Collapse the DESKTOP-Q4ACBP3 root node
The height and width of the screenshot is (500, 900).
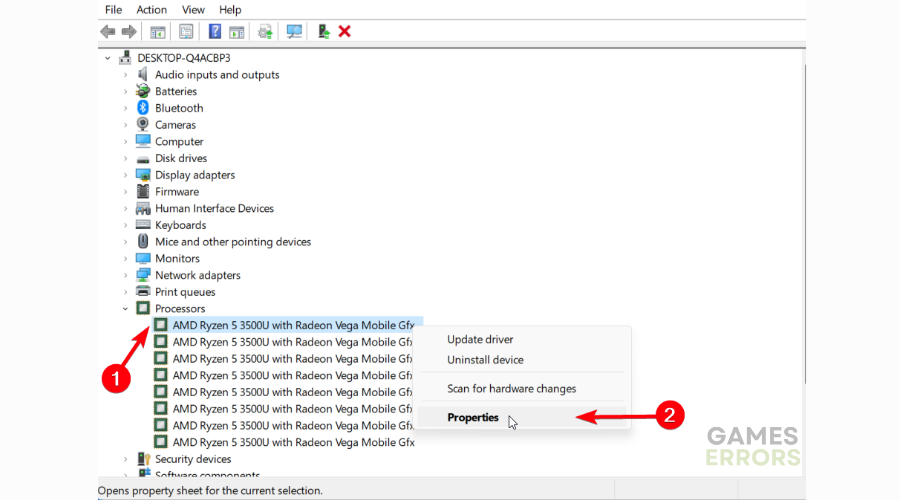(x=108, y=58)
